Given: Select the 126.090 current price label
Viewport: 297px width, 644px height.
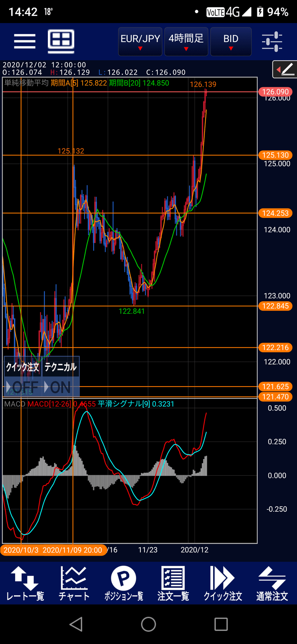Looking at the screenshot, I should coord(275,92).
